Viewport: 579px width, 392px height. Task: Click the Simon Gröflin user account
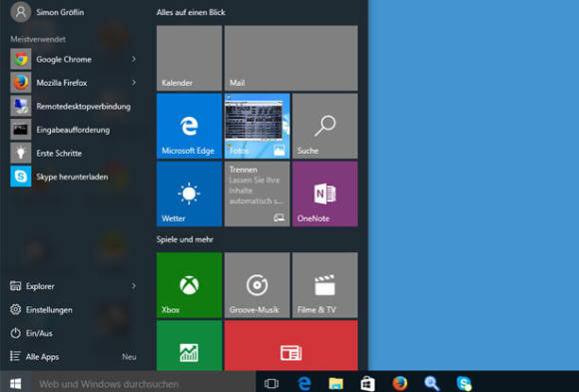click(47, 12)
